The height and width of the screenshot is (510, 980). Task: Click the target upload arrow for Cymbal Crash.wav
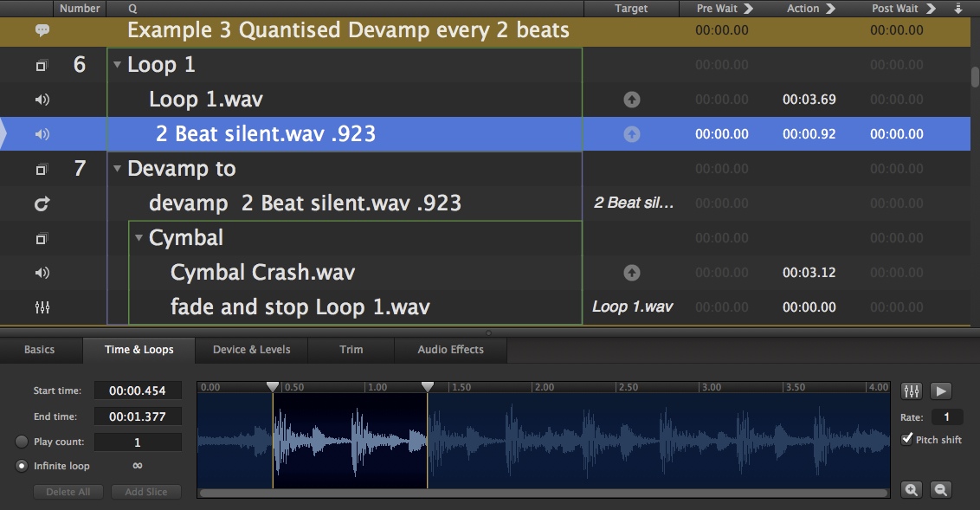[x=632, y=273]
